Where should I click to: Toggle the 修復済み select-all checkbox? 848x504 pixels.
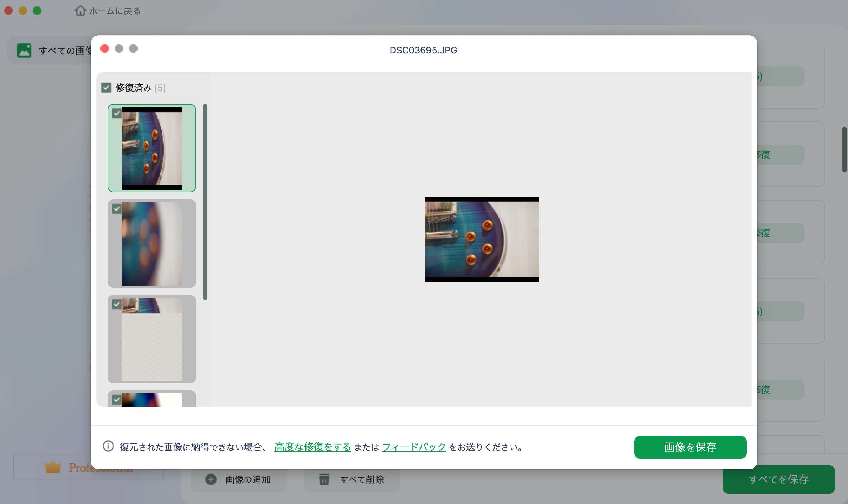tap(106, 88)
